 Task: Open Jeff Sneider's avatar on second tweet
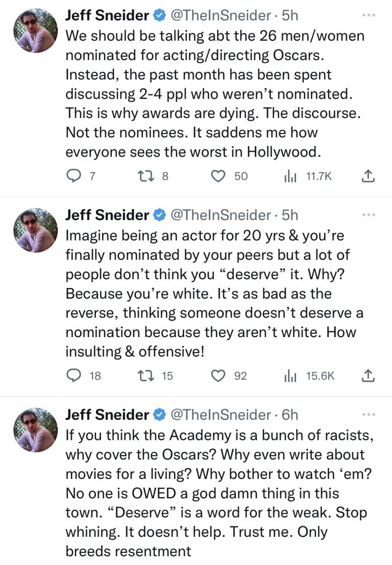[34, 230]
